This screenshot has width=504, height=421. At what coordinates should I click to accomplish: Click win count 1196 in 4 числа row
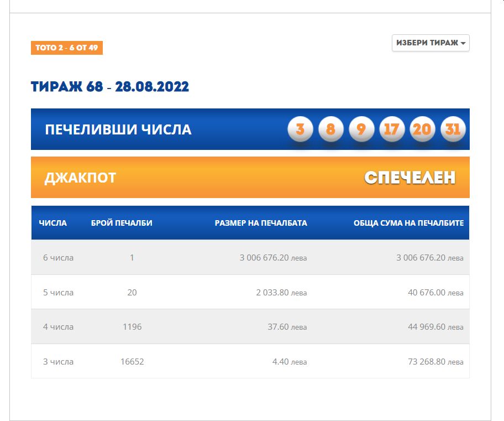tap(132, 327)
